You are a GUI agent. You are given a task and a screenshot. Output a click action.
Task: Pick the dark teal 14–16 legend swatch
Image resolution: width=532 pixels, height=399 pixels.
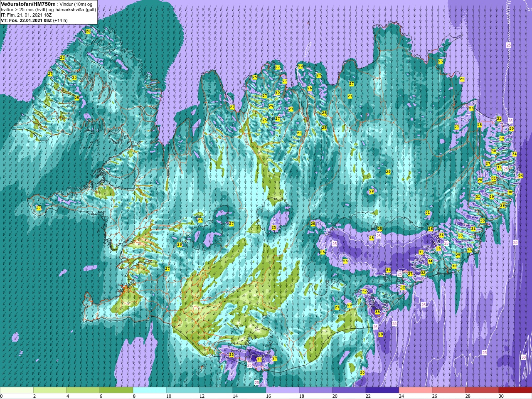[x=249, y=390]
